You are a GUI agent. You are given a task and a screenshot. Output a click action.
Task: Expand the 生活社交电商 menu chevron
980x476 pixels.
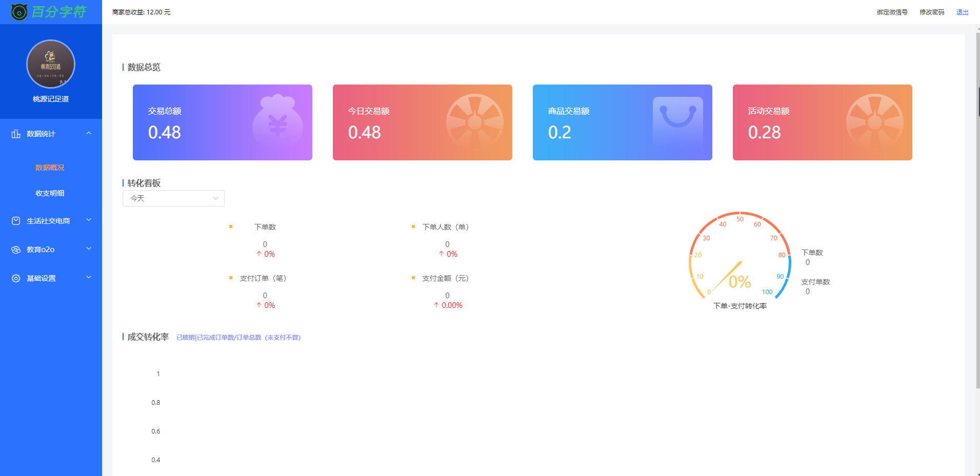point(89,220)
